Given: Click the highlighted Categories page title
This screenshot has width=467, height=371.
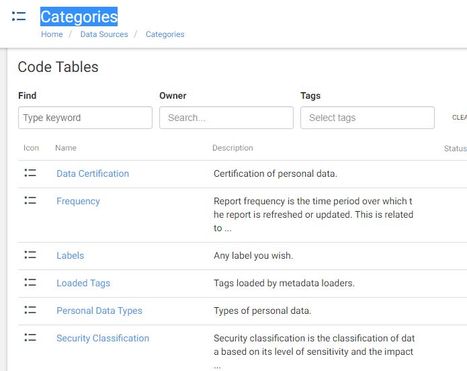Looking at the screenshot, I should pos(79,17).
